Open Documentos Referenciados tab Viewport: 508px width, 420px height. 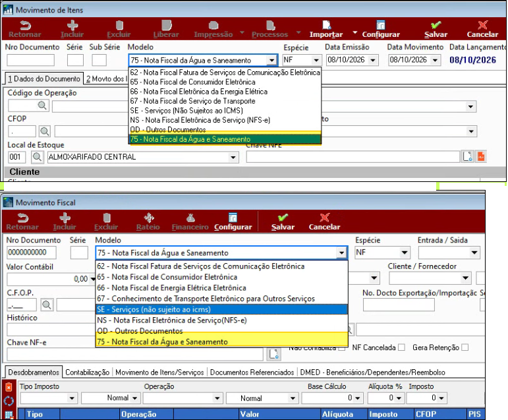[252, 373]
